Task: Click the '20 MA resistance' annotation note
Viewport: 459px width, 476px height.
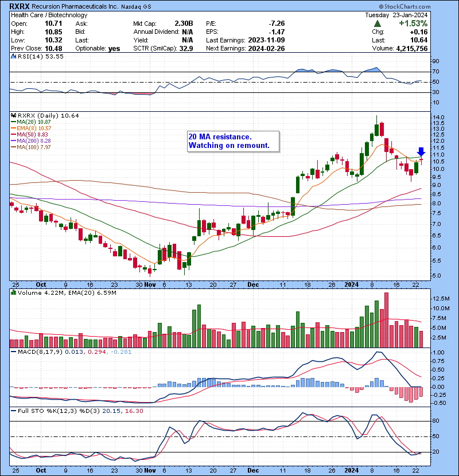Action: click(x=234, y=141)
